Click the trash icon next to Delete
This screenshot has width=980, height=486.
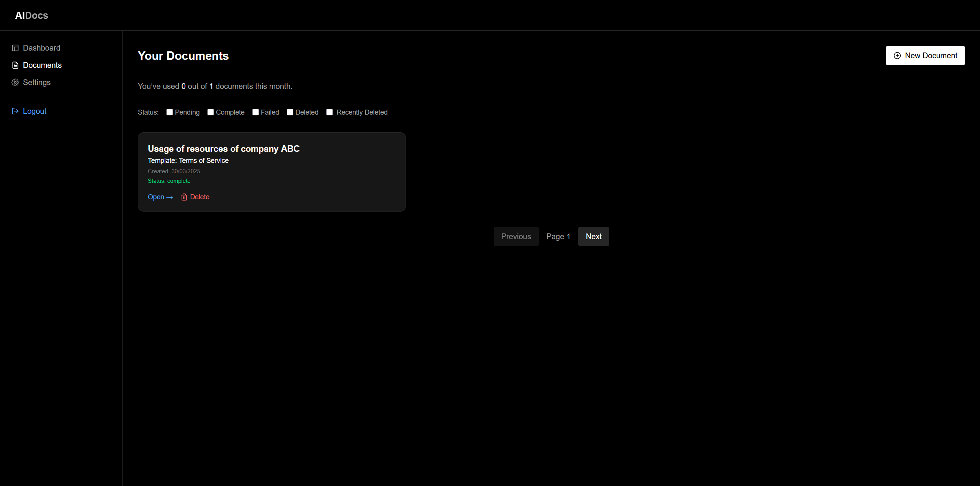point(184,197)
